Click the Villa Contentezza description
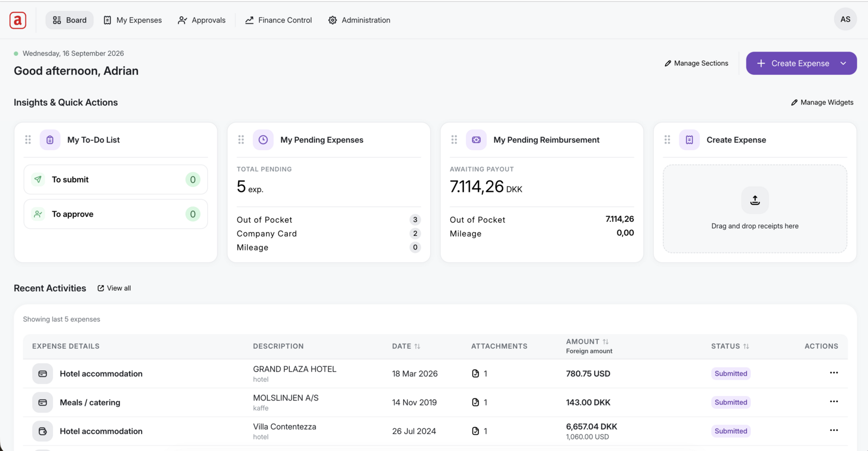The image size is (868, 451). [x=284, y=427]
